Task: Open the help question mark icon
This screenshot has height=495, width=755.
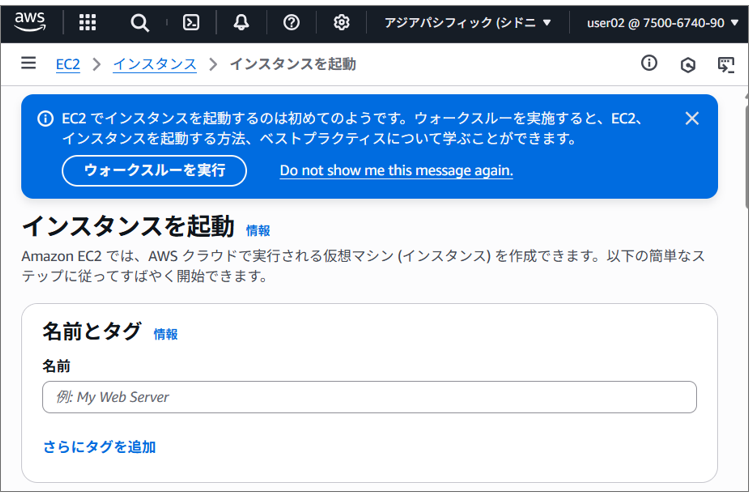Action: [291, 22]
